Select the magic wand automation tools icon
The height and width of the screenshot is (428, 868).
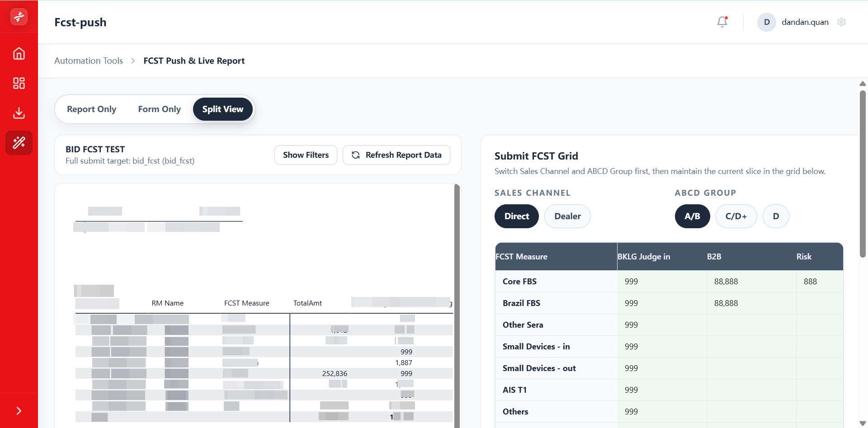tap(19, 143)
